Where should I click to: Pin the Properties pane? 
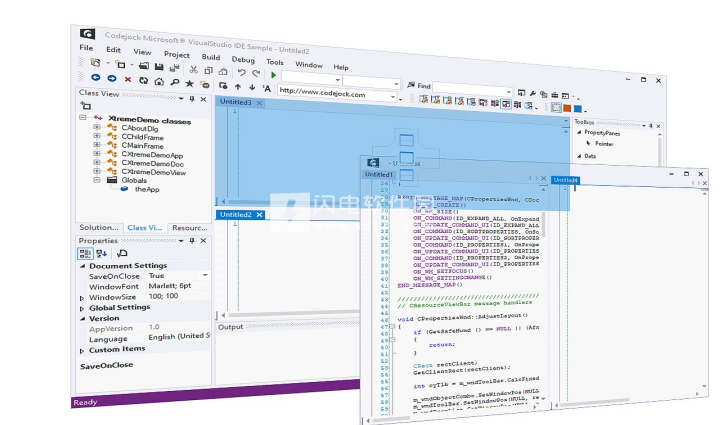192,240
